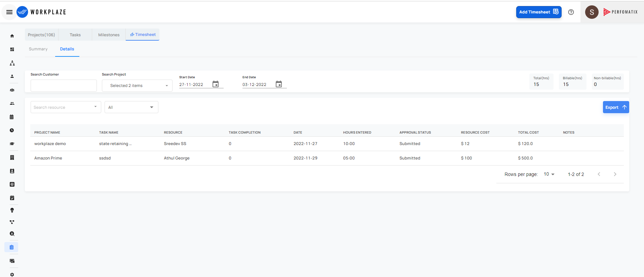Click the Export button
This screenshot has height=277, width=644.
[x=616, y=107]
